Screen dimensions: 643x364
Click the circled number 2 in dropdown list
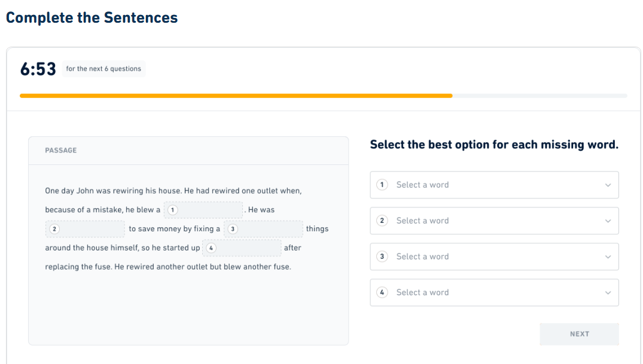382,221
